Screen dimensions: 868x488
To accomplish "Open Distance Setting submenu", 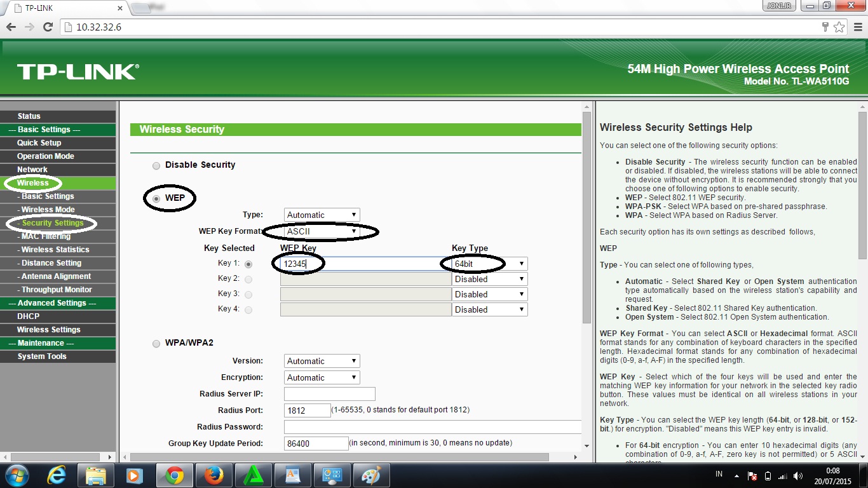I will click(x=58, y=263).
